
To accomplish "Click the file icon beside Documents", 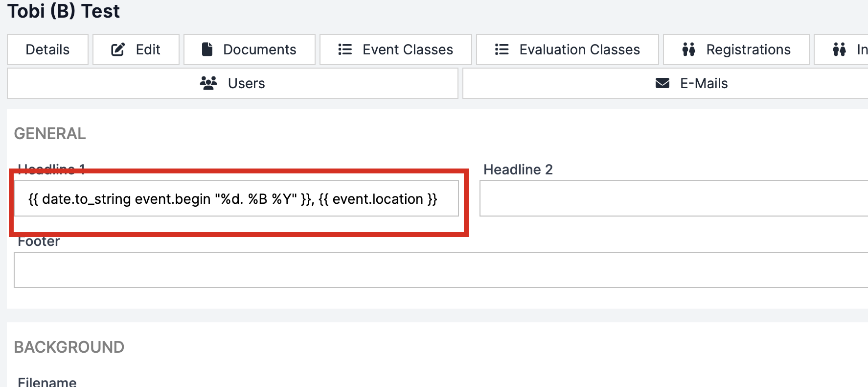I will [x=207, y=49].
